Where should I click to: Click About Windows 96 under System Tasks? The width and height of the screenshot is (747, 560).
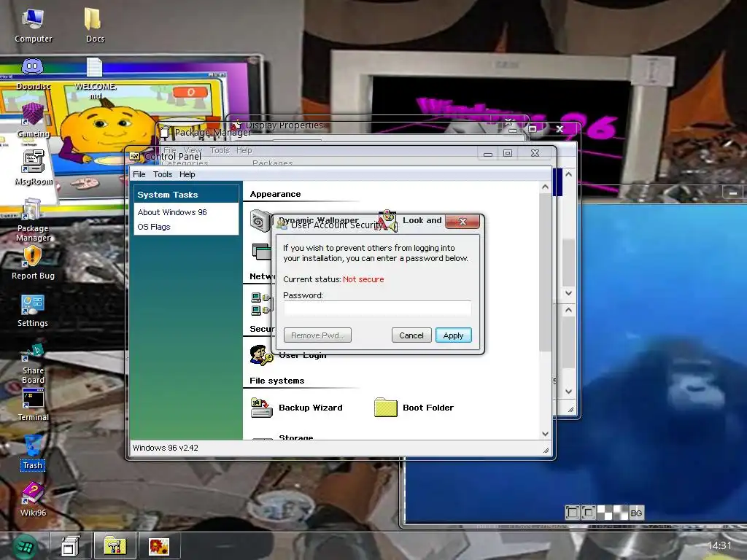(x=172, y=212)
